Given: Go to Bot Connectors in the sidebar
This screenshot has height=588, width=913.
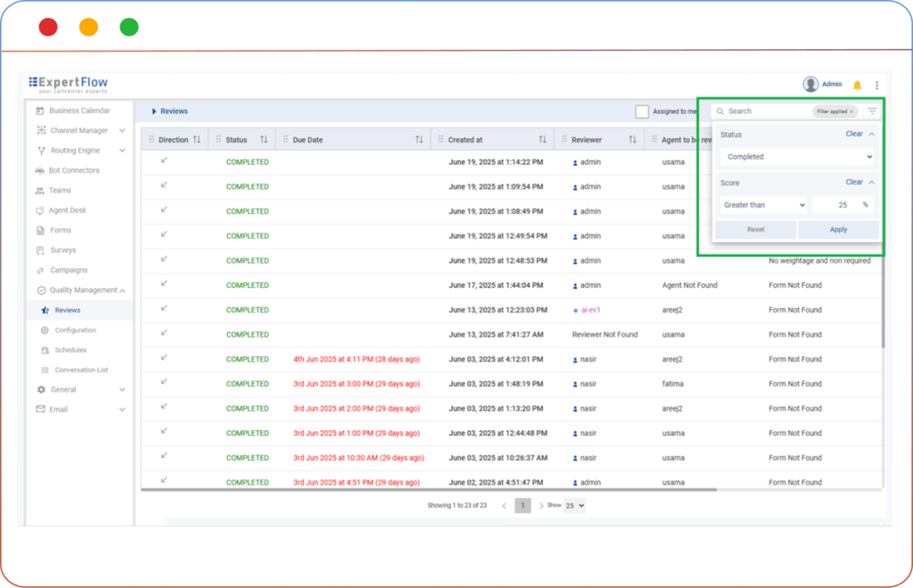Looking at the screenshot, I should pos(74,170).
